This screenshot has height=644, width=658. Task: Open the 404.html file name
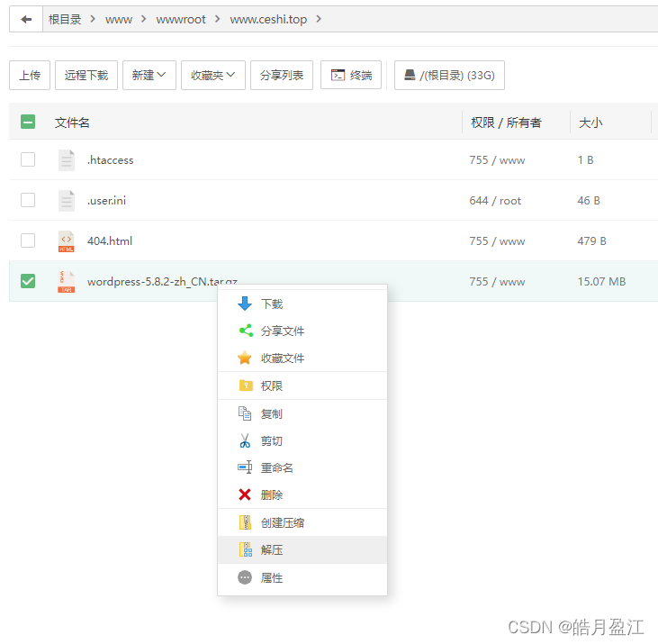click(x=110, y=241)
